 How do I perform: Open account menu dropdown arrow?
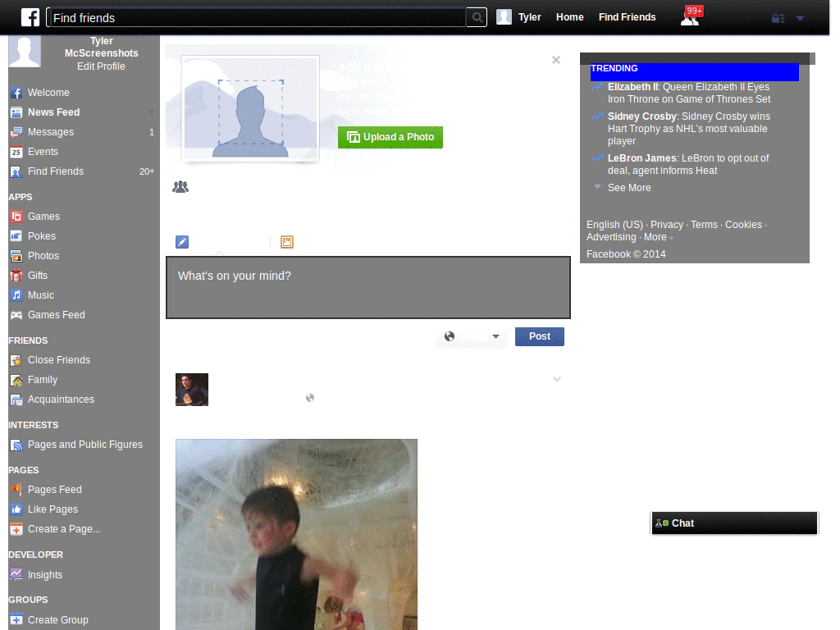pyautogui.click(x=800, y=18)
